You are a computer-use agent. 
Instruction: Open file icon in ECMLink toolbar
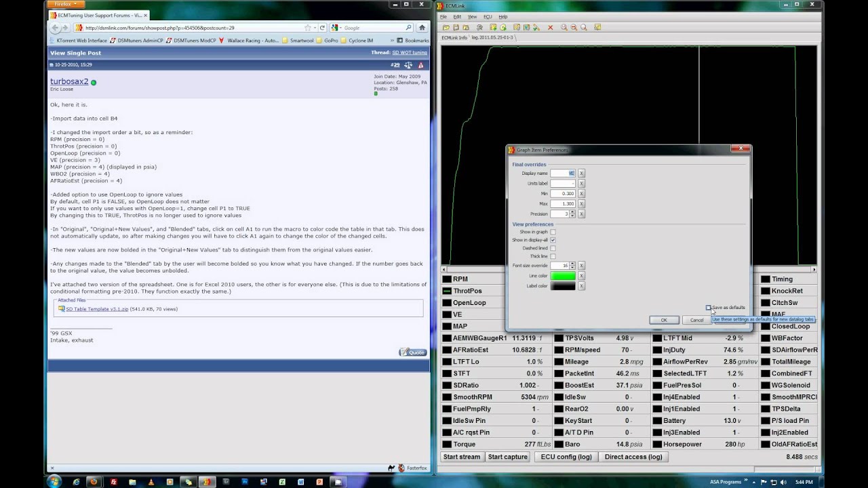coord(446,27)
